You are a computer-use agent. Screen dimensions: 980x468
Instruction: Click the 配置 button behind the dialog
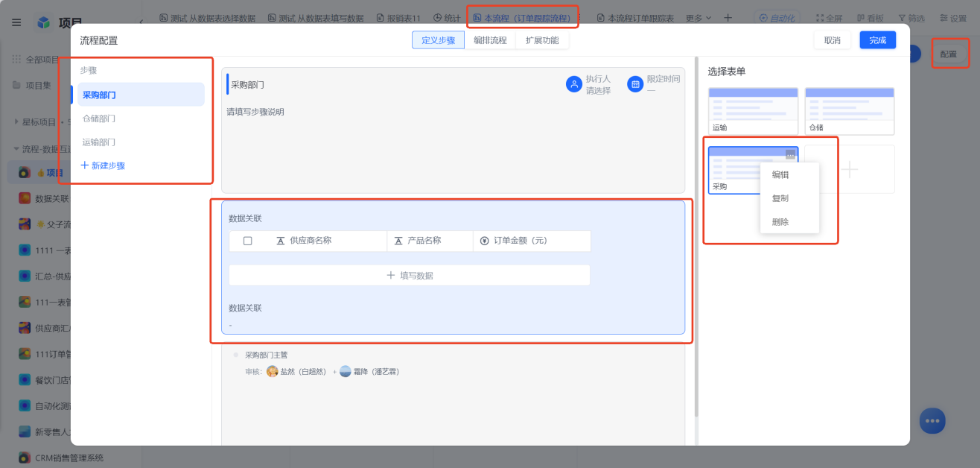(948, 54)
